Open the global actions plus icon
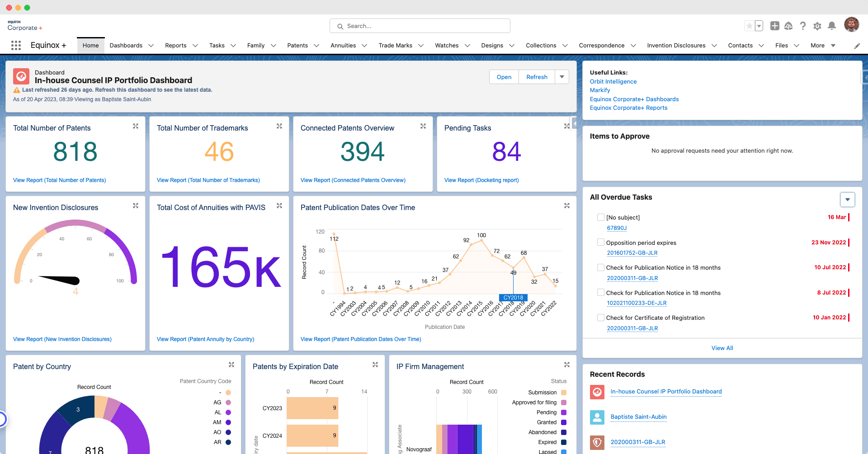 (x=774, y=26)
